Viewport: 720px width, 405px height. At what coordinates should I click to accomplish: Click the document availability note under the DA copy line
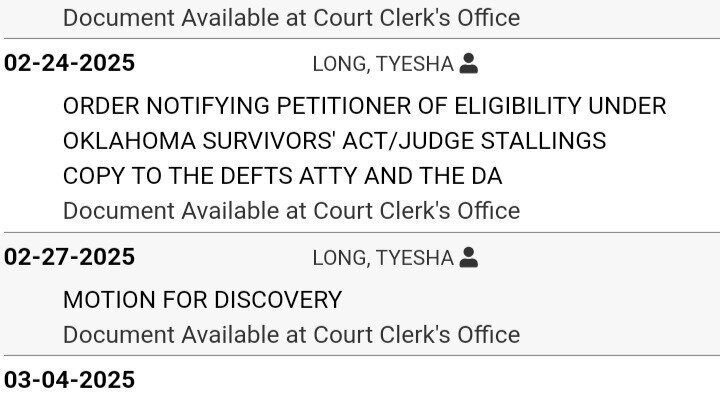[291, 211]
